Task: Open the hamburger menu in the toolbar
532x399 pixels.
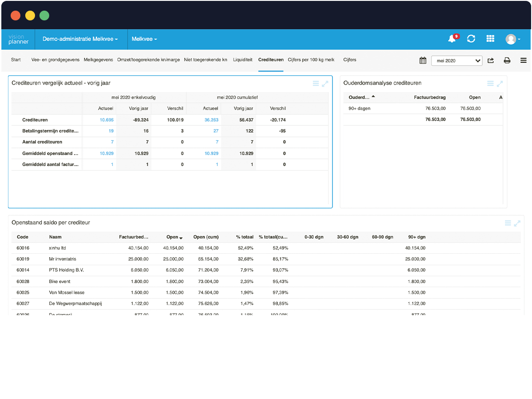Action: click(524, 60)
